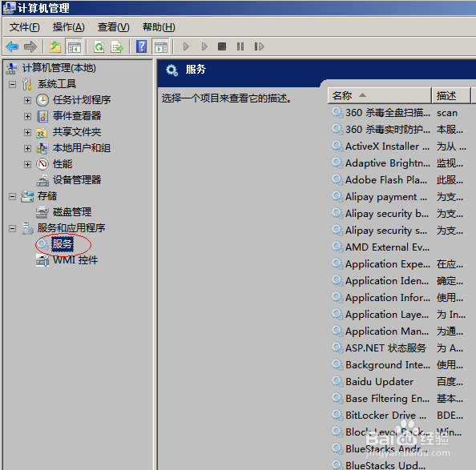
Task: Click the 描述 column header
Action: [451, 95]
